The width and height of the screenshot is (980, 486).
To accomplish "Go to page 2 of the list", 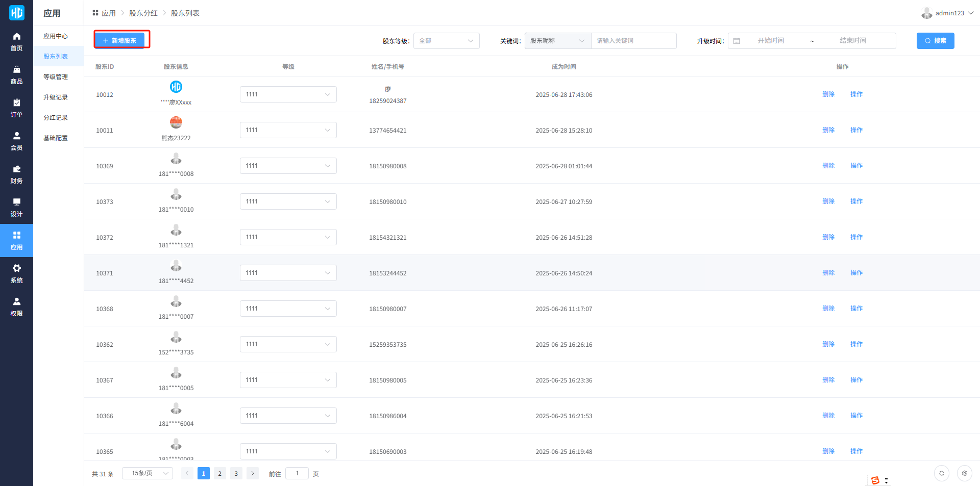I will (219, 473).
